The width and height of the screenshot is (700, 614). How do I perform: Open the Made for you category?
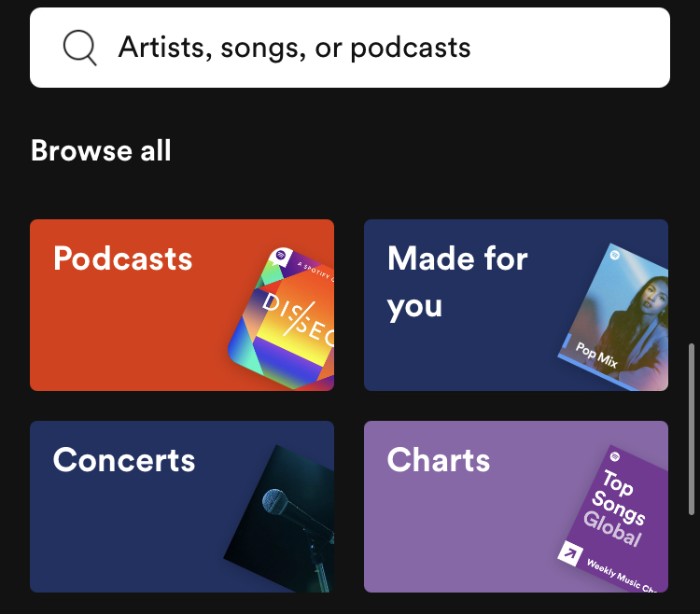pyautogui.click(x=516, y=305)
